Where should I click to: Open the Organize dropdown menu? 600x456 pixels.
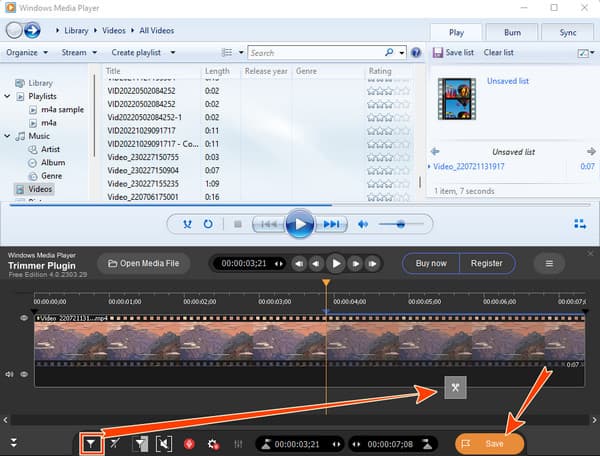(x=27, y=52)
